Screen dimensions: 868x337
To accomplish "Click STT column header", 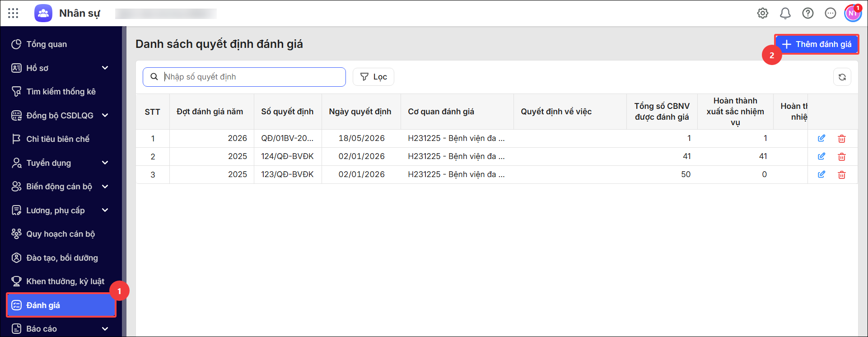I will click(x=153, y=112).
